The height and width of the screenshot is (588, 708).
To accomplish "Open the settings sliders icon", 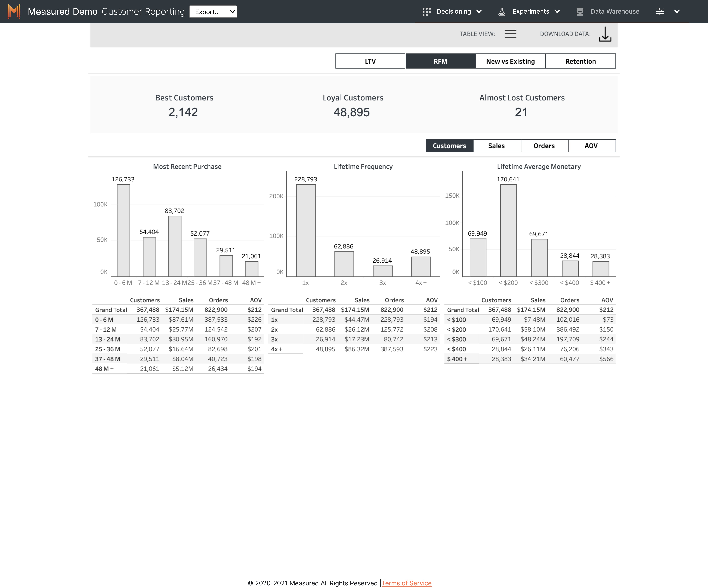I will point(660,11).
